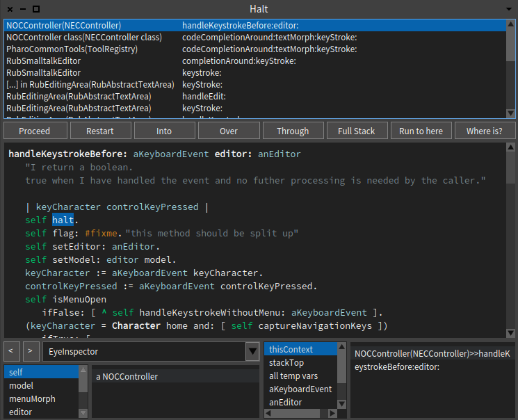518x420 pixels.
Task: Click the code pane scrollbar thumb
Action: click(x=510, y=168)
